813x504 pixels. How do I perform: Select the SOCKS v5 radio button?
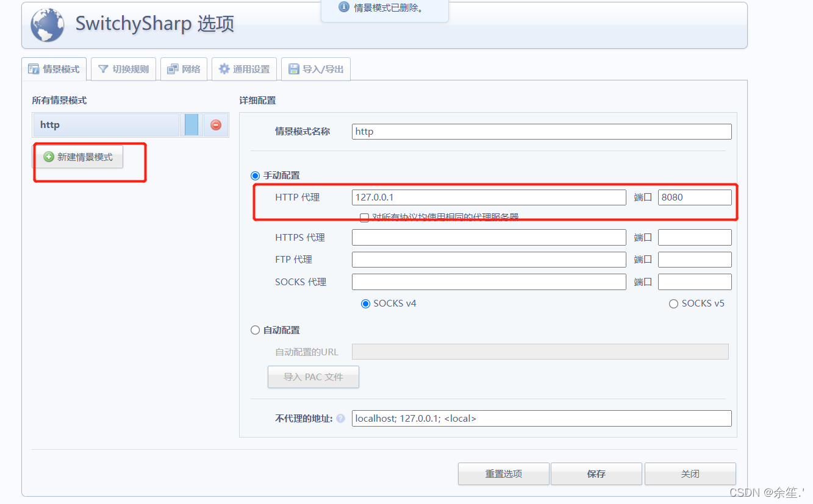point(674,303)
